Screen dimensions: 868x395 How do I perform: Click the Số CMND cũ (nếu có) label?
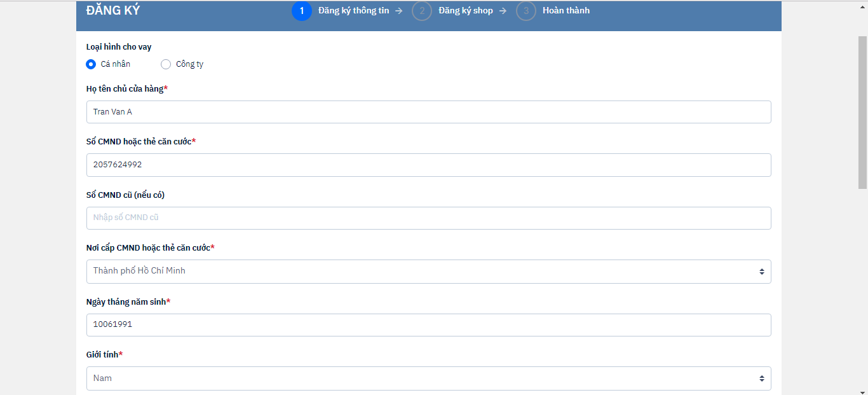(x=125, y=195)
